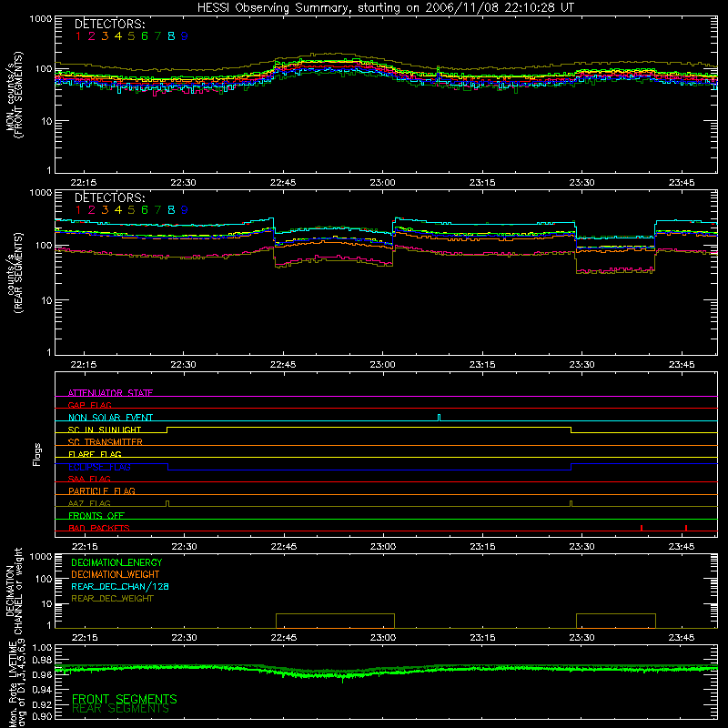The height and width of the screenshot is (728, 728).
Task: Click the FRONTS_OFF flag label
Action: click(x=96, y=515)
